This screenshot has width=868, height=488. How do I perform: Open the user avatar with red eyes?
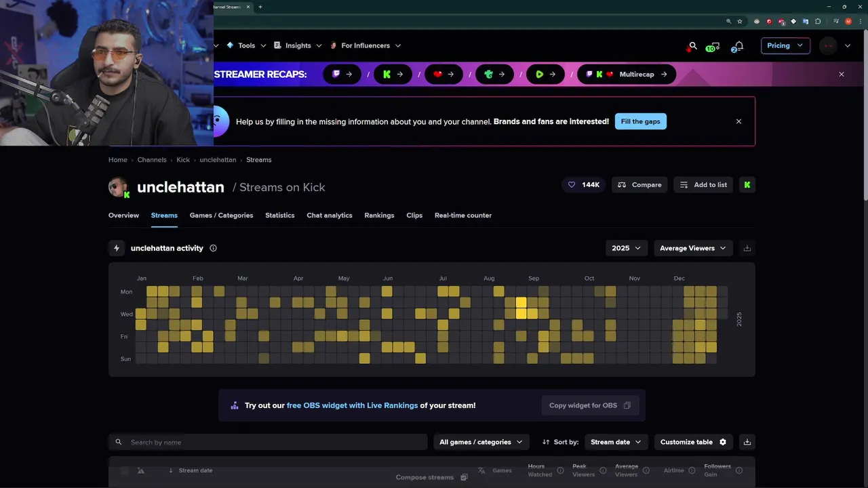[x=828, y=45]
